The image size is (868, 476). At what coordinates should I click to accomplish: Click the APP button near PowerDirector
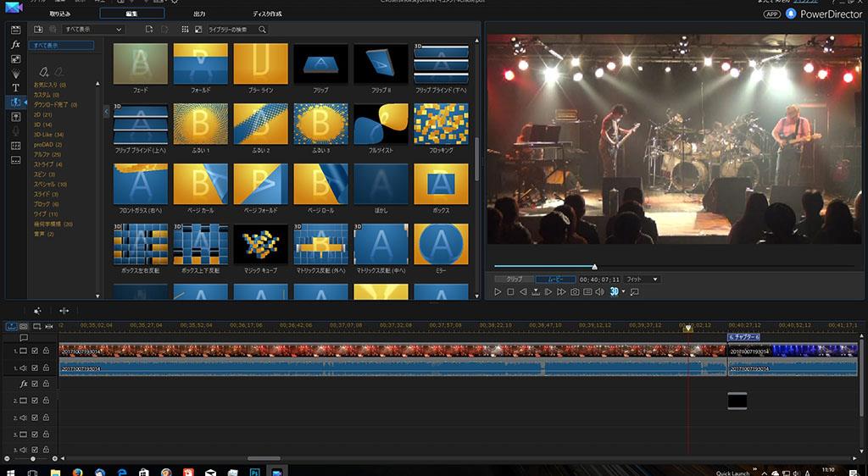(x=771, y=14)
